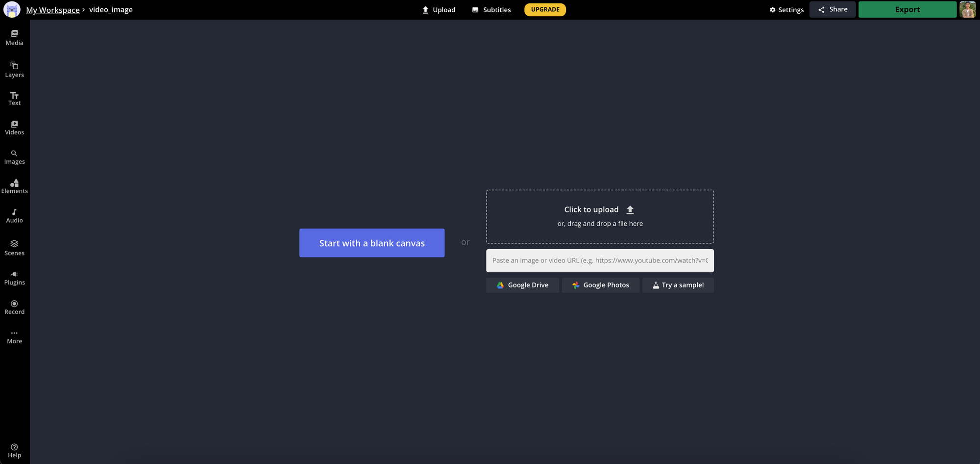The image size is (980, 464).
Task: Open the Elements panel
Action: pyautogui.click(x=14, y=186)
